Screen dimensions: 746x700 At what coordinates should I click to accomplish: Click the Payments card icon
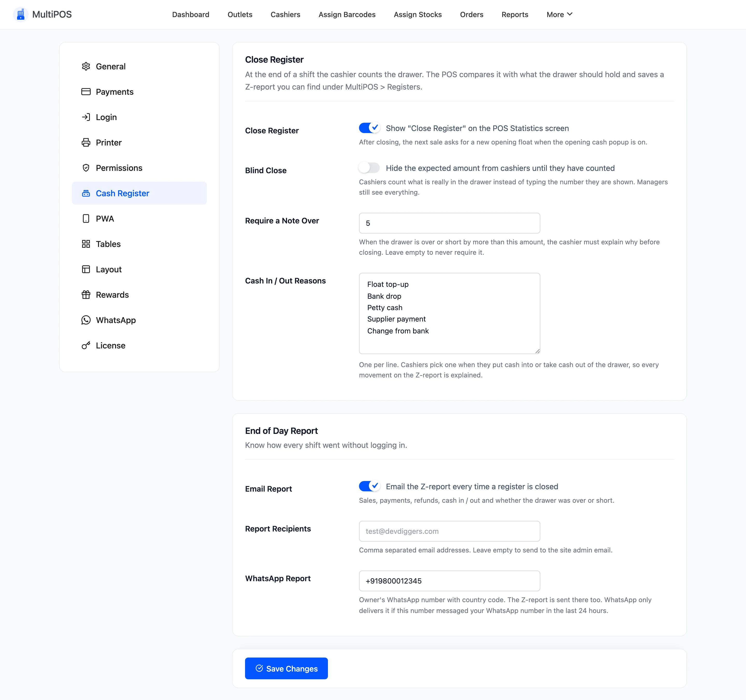(86, 92)
